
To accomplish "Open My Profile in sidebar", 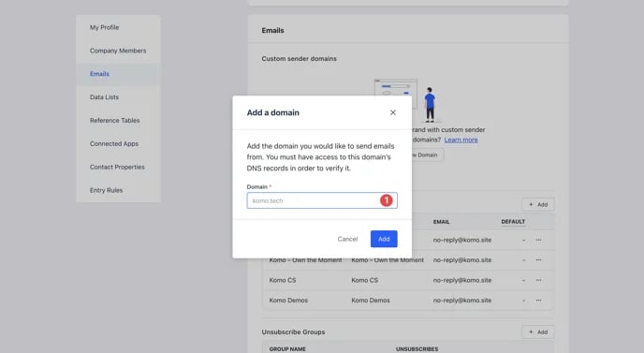I will tap(104, 27).
